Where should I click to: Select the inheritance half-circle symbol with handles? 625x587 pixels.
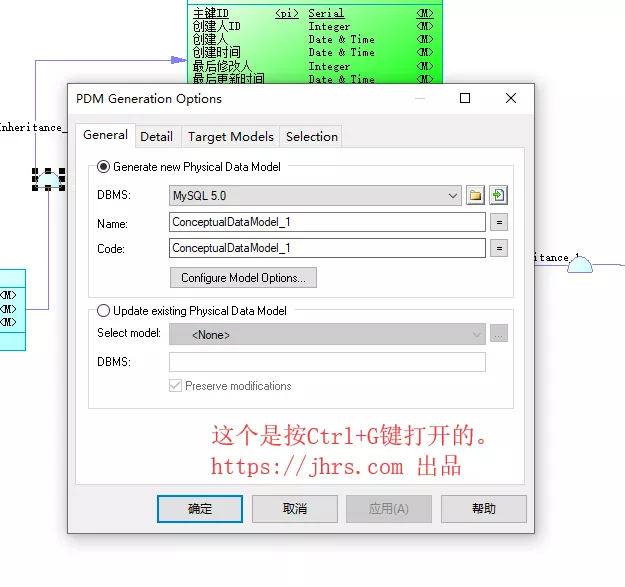48,179
